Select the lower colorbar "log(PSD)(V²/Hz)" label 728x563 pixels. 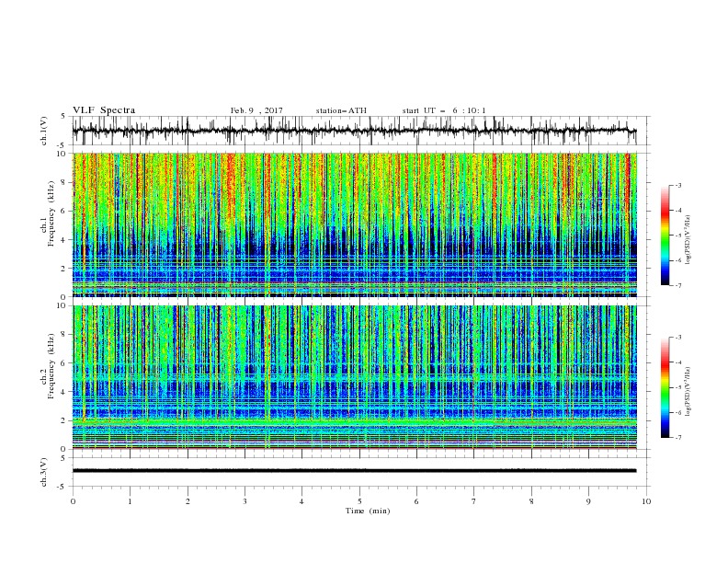[688, 391]
